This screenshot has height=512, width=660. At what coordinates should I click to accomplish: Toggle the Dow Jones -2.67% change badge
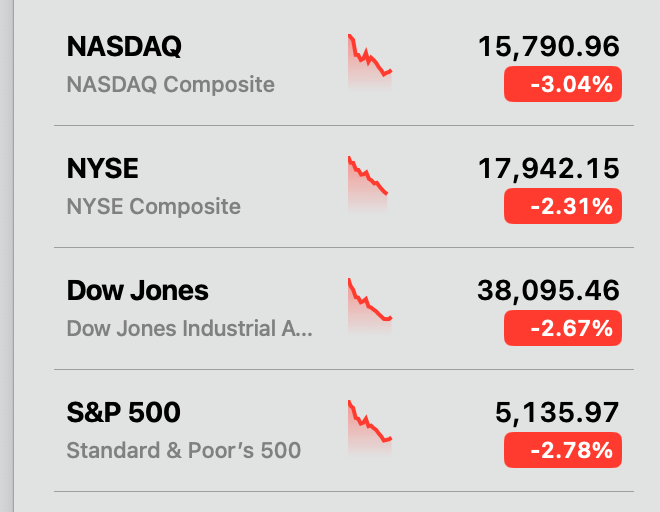coord(563,329)
